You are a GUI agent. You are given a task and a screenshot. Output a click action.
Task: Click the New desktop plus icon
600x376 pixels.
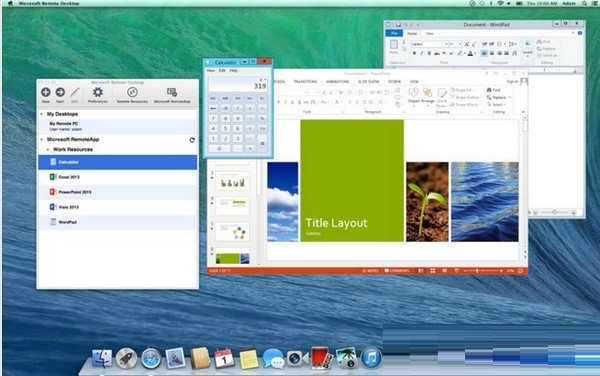46,92
